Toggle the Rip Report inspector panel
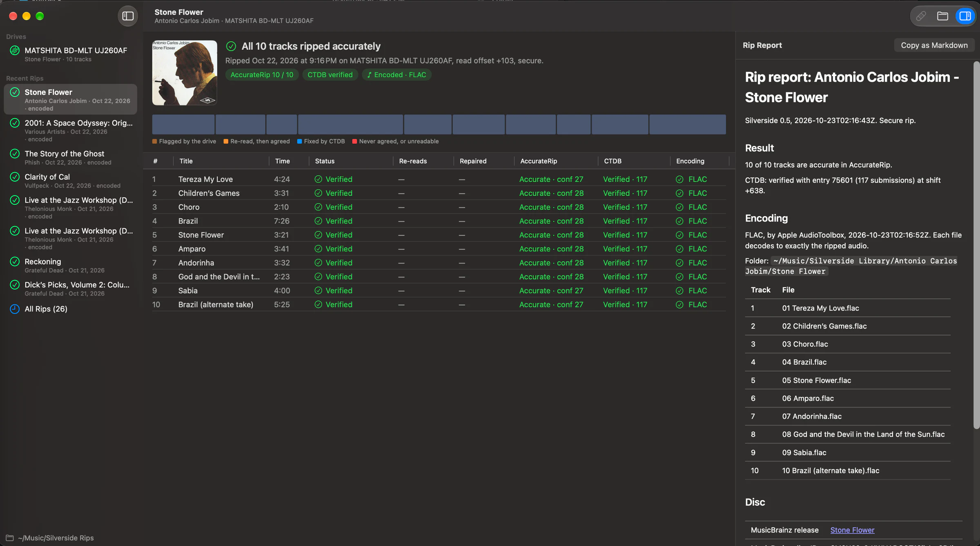 click(965, 16)
